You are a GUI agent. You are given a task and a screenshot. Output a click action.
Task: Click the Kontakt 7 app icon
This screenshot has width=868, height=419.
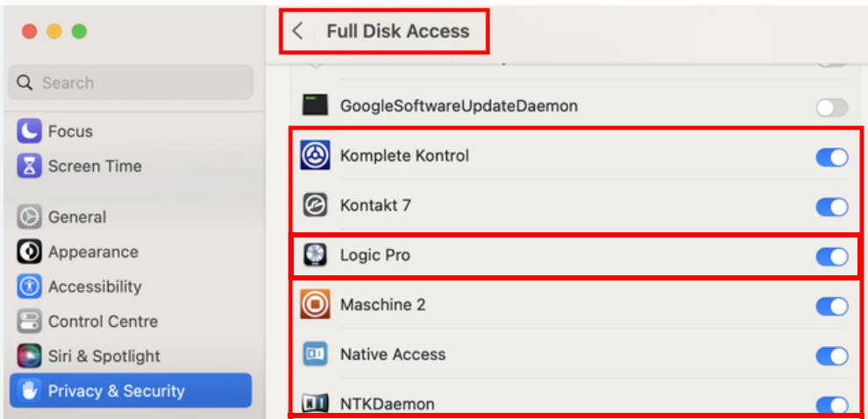pos(315,205)
